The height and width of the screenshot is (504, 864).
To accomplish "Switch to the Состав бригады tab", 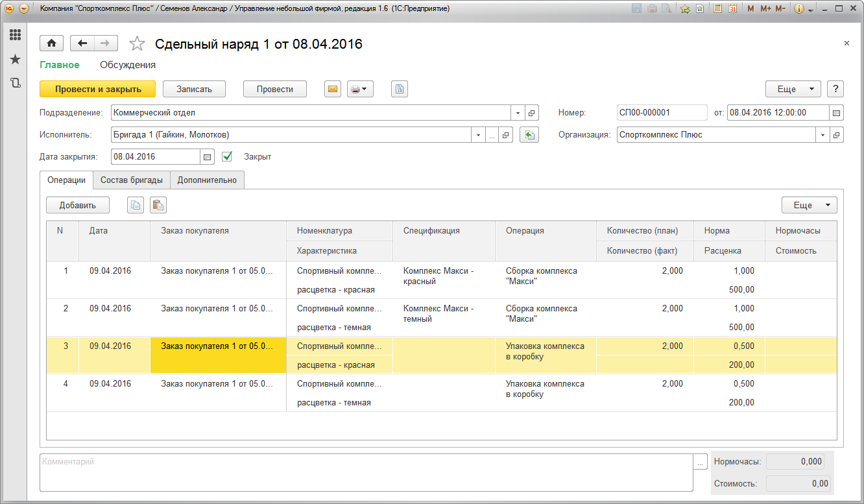I will pyautogui.click(x=132, y=180).
